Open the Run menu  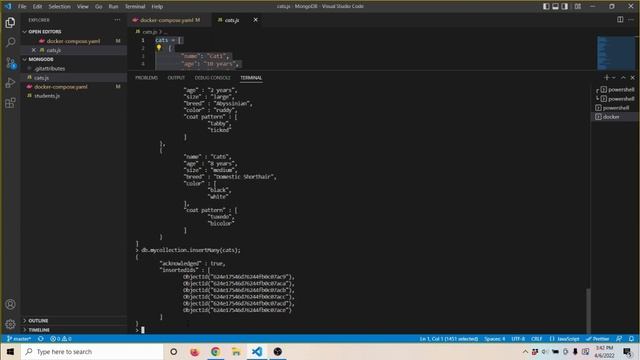(x=113, y=7)
